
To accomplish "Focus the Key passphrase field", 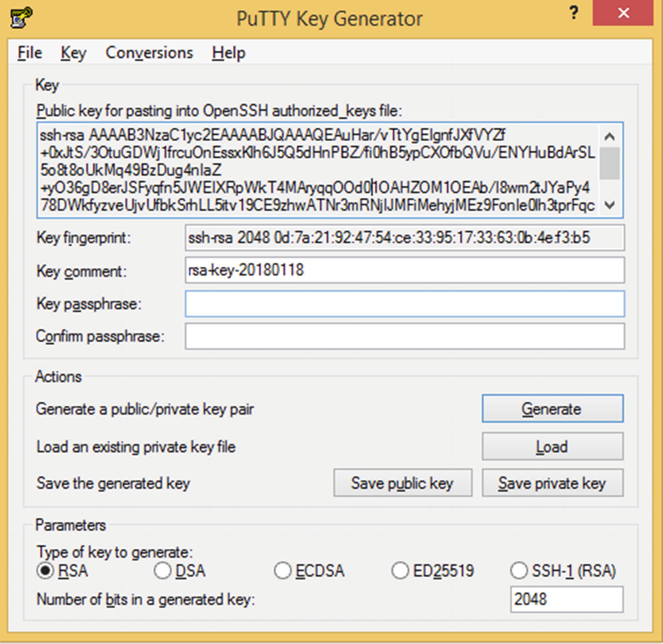I will coord(404,304).
